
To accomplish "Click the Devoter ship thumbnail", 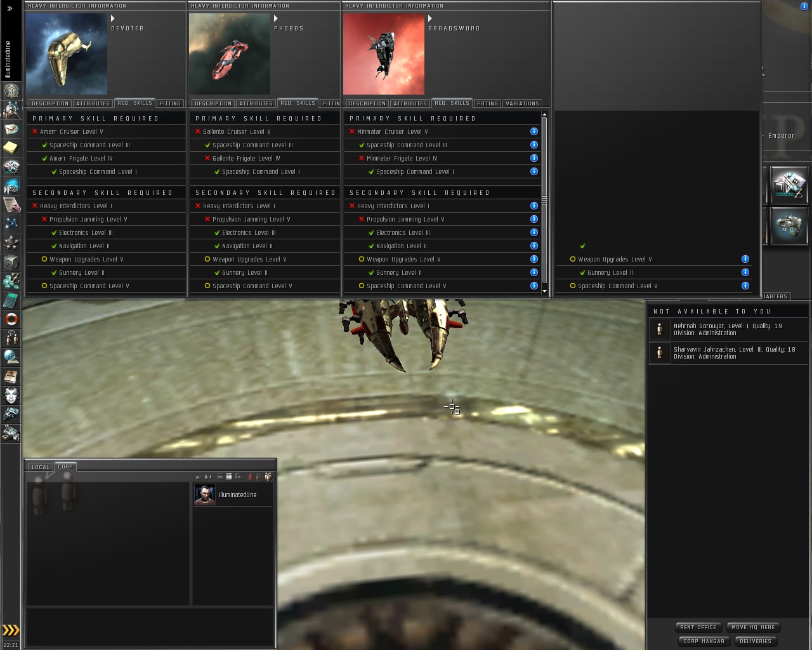I will click(x=67, y=54).
